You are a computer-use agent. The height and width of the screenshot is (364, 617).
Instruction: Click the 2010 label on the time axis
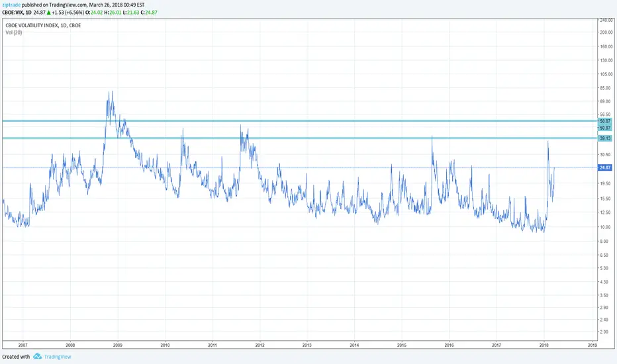coord(165,345)
